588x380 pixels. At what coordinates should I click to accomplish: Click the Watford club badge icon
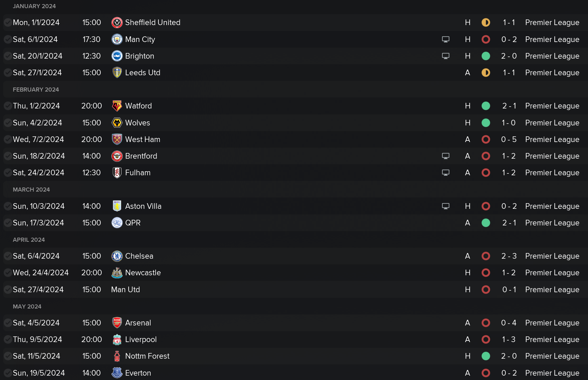click(117, 106)
